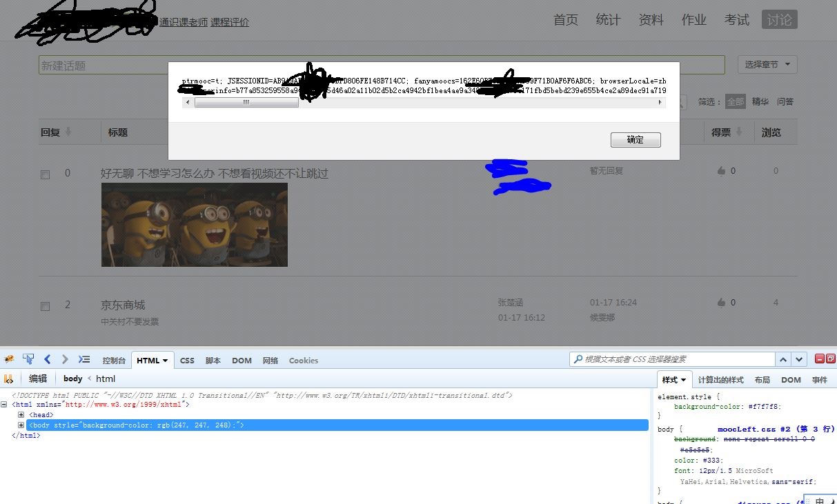Click the 编辑 button in Firebug
This screenshot has width=837, height=504.
tap(38, 379)
